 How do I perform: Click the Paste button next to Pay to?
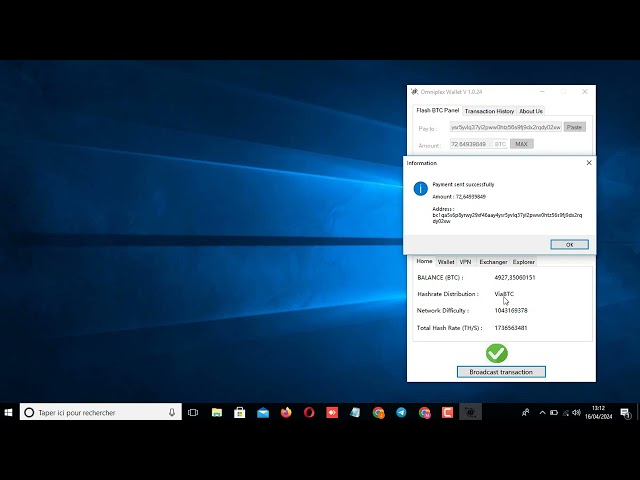574,127
